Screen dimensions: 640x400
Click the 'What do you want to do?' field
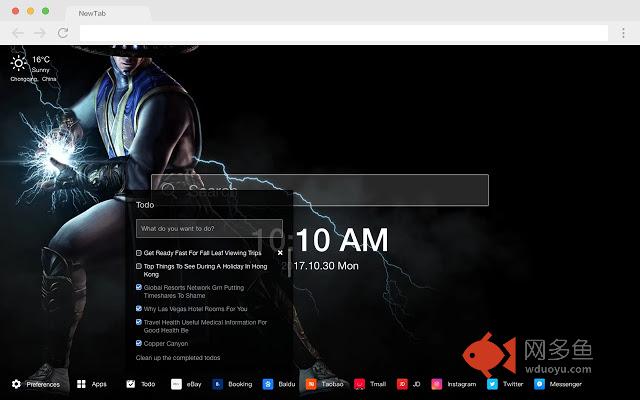click(209, 229)
